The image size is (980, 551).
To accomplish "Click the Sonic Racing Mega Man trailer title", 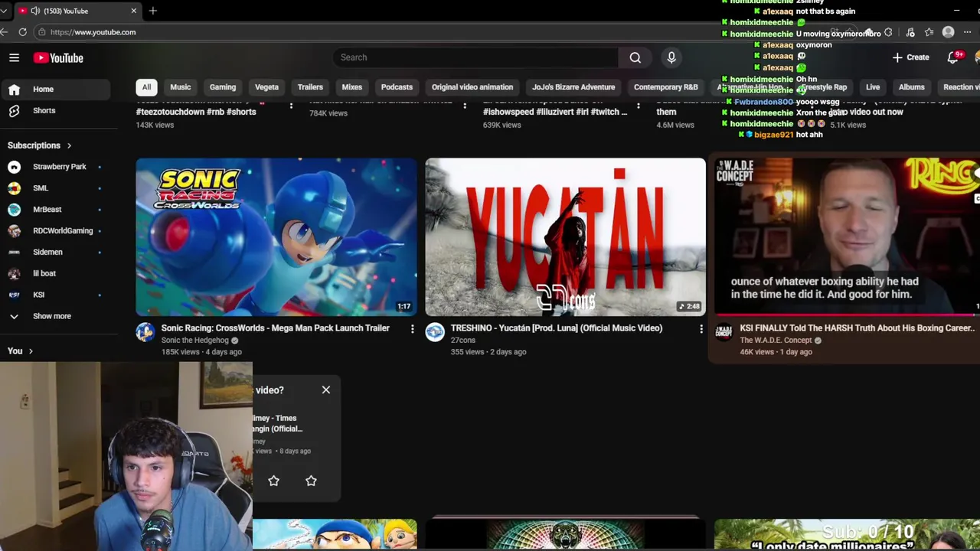I will [x=276, y=328].
